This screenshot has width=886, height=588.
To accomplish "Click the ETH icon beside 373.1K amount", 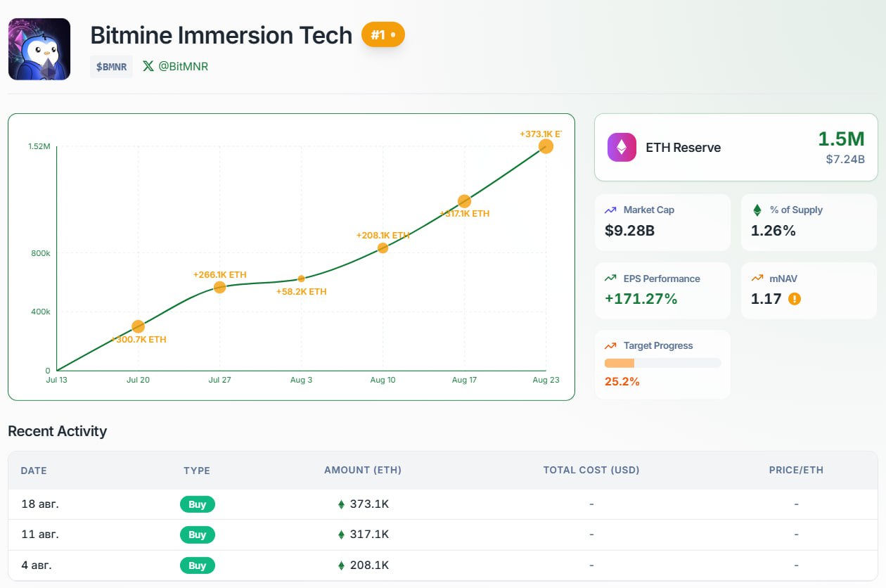I will pyautogui.click(x=342, y=504).
